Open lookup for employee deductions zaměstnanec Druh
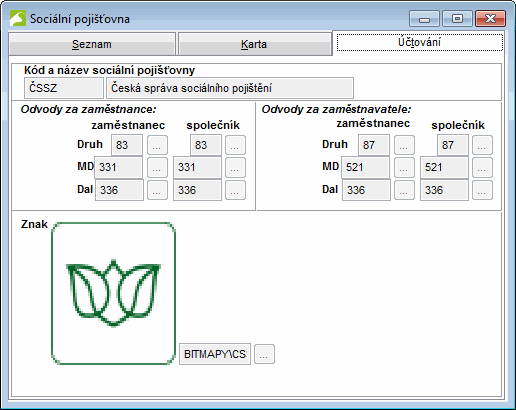 (157, 145)
